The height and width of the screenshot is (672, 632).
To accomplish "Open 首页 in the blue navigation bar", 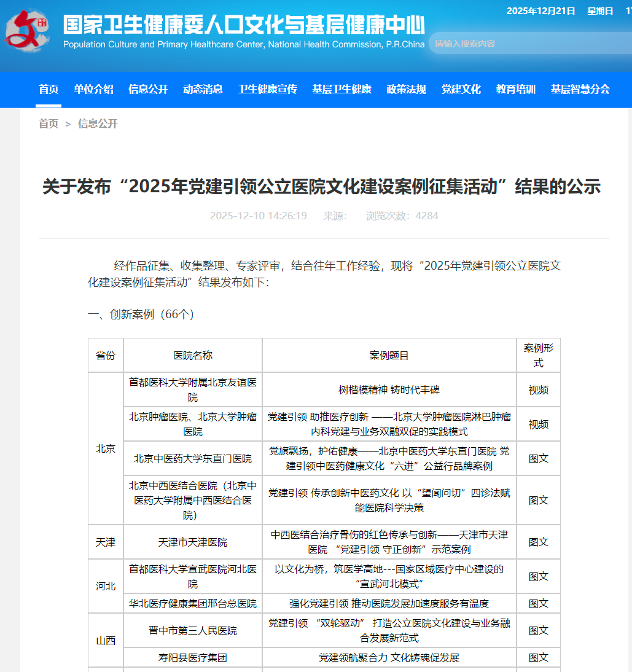I will (49, 89).
